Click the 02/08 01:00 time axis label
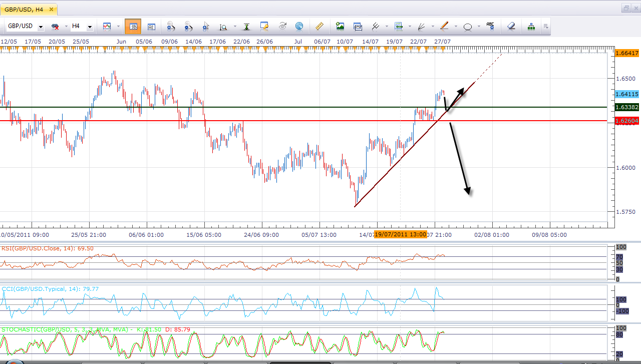The height and width of the screenshot is (364, 641). click(x=492, y=234)
